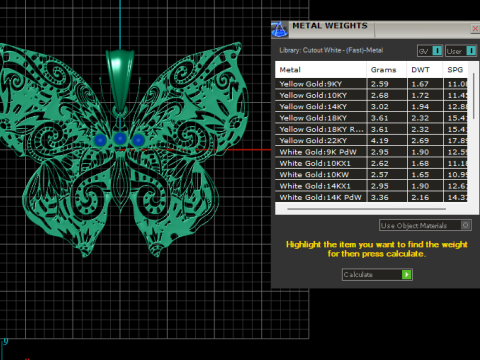The width and height of the screenshot is (480, 360).
Task: Close the Metal Weights panel
Action: [x=475, y=29]
